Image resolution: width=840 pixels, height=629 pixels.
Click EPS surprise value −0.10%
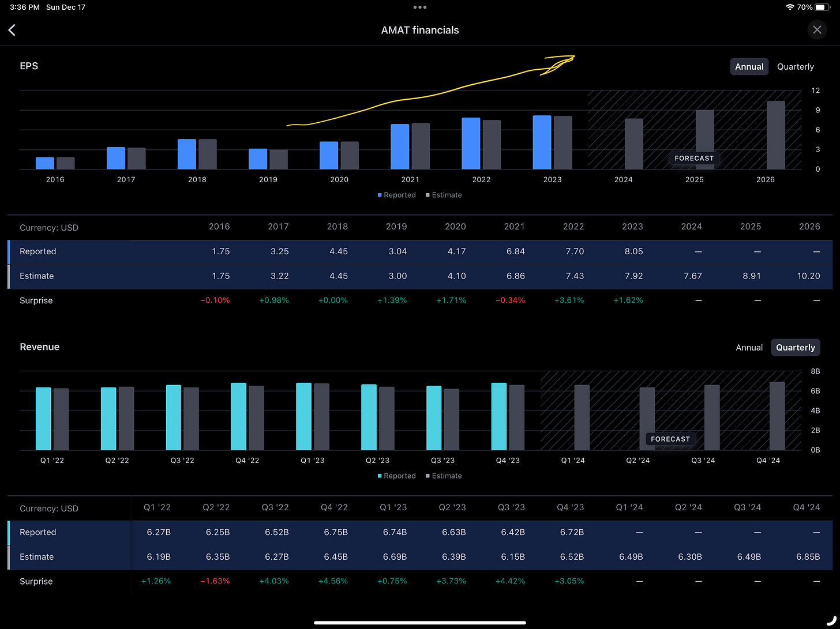click(215, 300)
